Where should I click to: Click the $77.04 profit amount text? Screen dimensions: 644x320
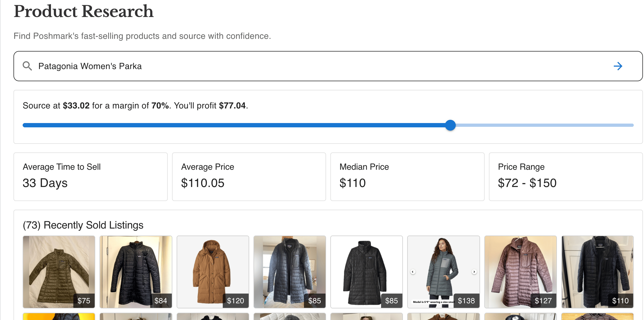click(x=232, y=105)
